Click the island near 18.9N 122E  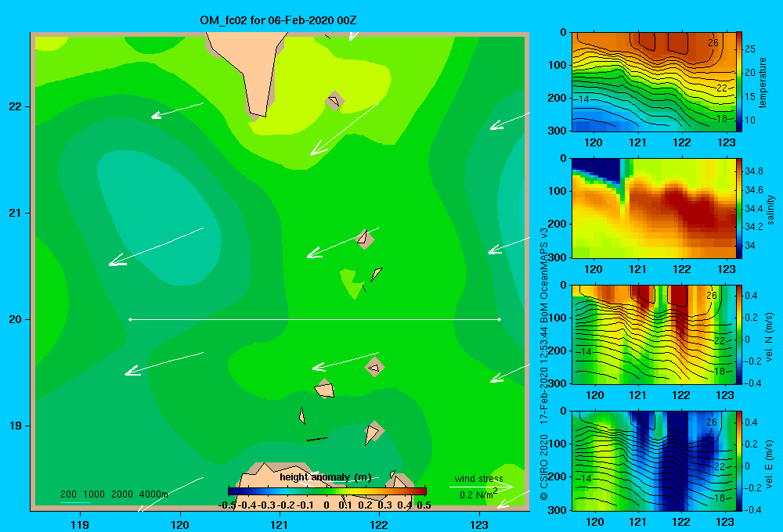click(373, 432)
